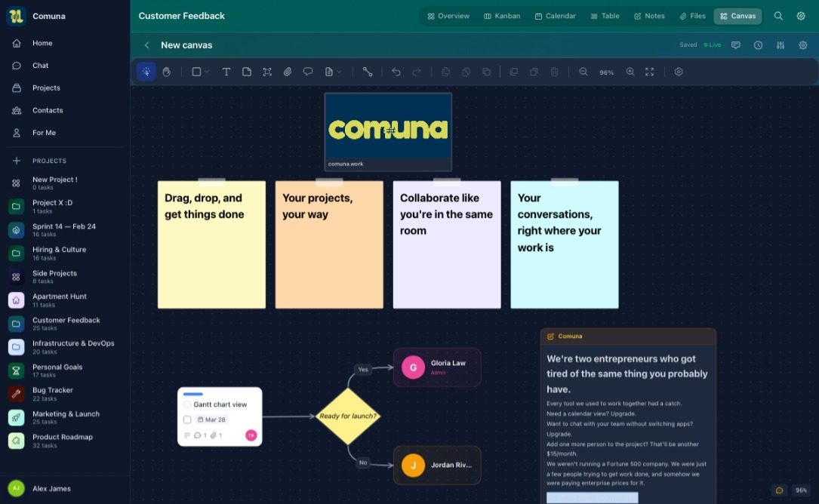Choose the comment bubble tool
The image size is (819, 504).
tap(308, 72)
